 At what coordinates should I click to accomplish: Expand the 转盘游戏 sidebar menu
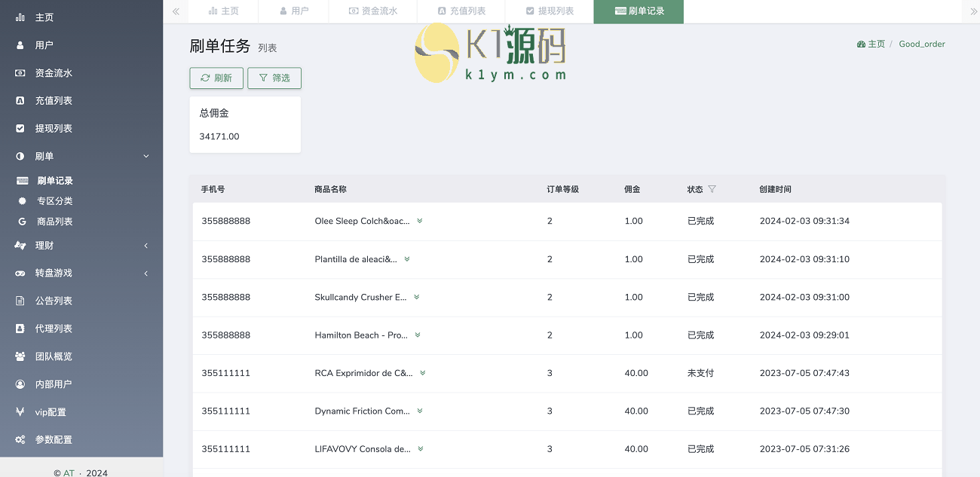point(81,273)
